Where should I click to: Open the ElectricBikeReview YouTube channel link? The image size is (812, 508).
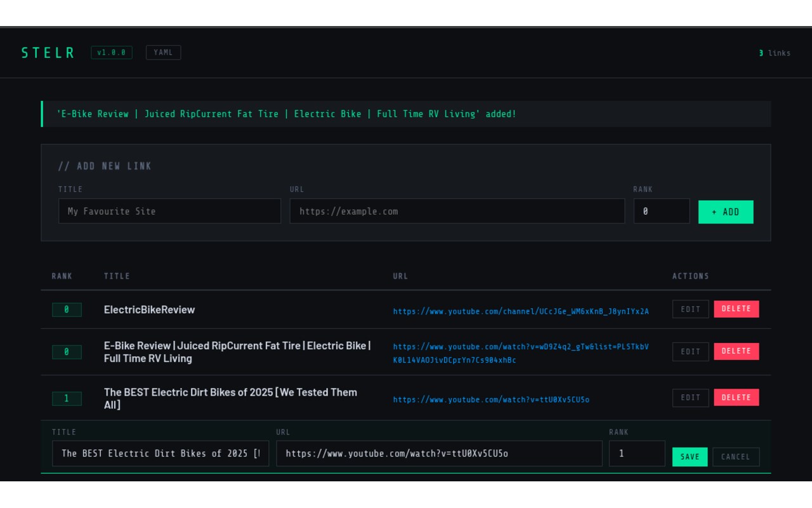click(x=521, y=311)
